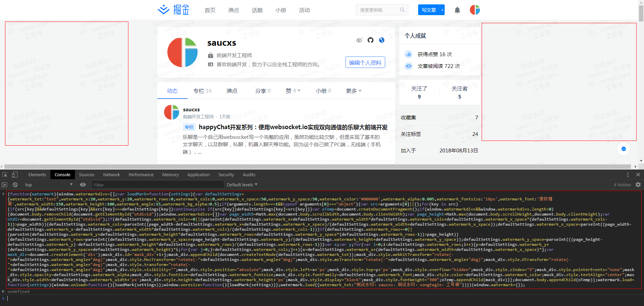Open notifications via the bell icon

[457, 10]
